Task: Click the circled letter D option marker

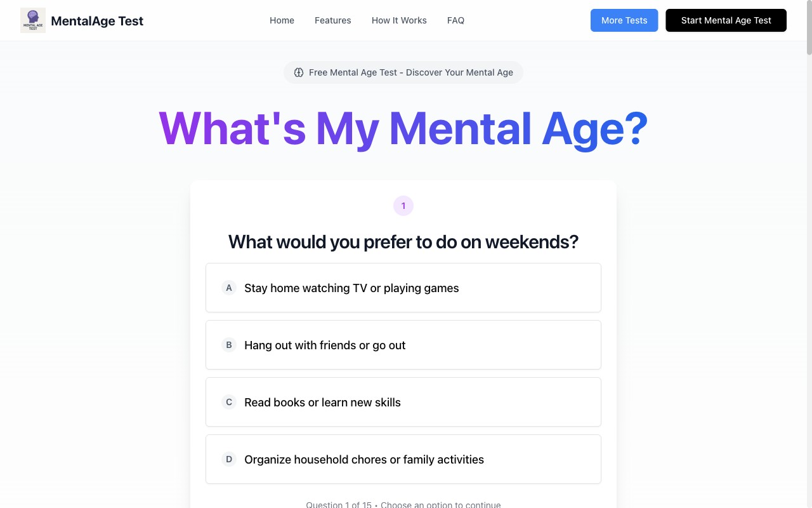Action: click(228, 459)
